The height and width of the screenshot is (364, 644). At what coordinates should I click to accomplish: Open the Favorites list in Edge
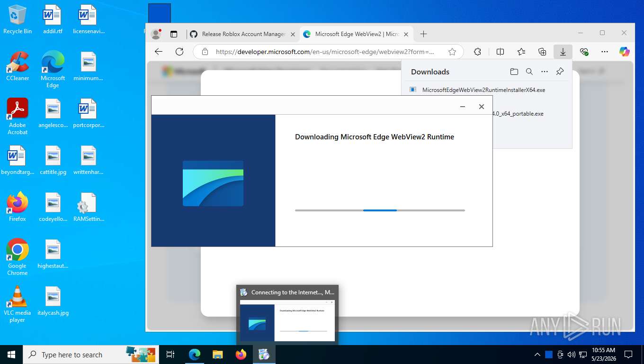coord(521,52)
